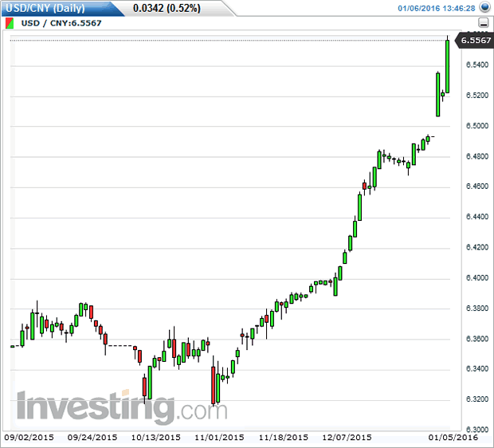Click the 09/24/2015 date label
This screenshot has height=448, width=494.
click(x=92, y=438)
